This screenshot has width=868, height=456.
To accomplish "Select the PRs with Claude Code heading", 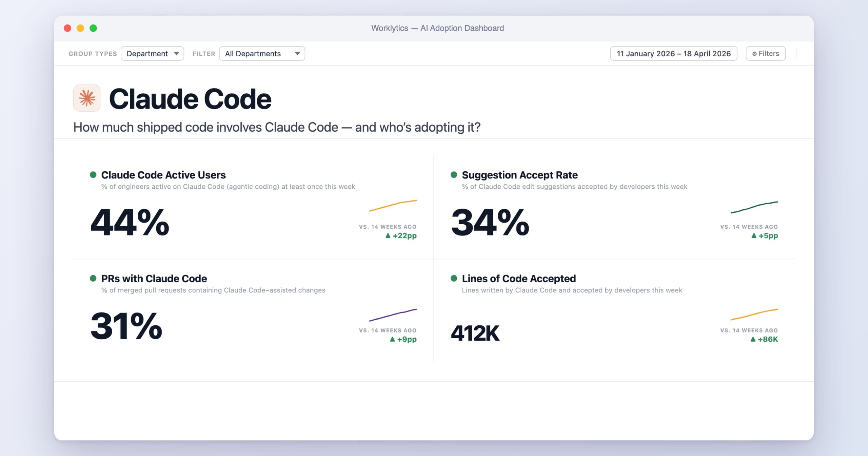I will tap(154, 278).
